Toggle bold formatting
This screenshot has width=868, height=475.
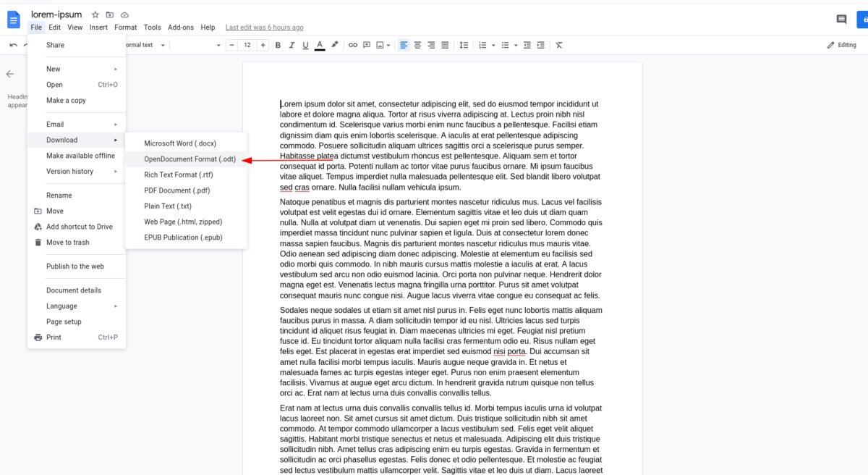pos(278,45)
